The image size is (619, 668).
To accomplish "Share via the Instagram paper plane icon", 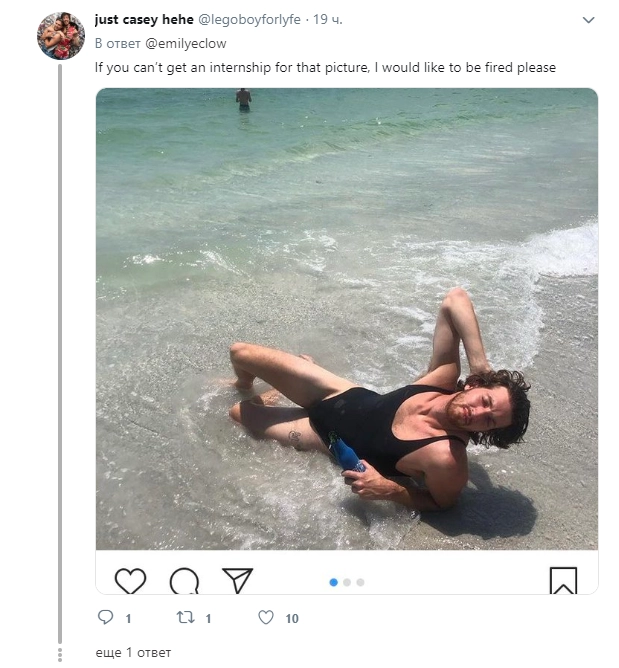I will pos(237,581).
